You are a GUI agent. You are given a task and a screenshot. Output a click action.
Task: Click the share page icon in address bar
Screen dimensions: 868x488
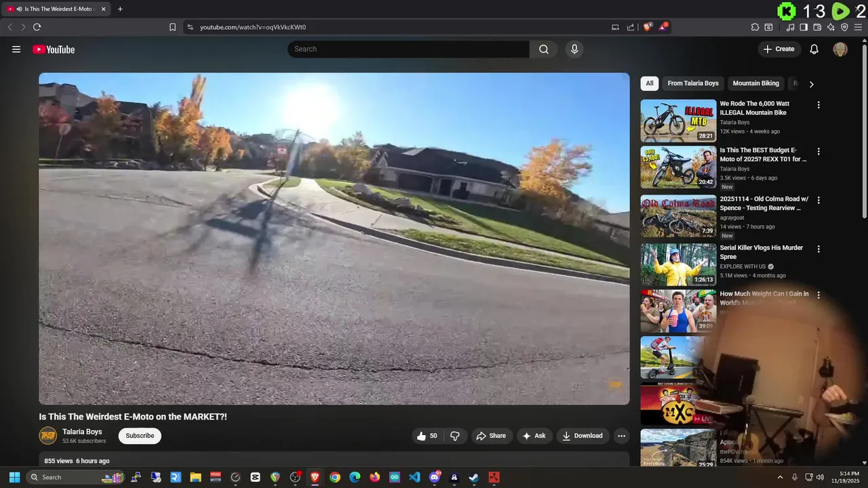(631, 27)
